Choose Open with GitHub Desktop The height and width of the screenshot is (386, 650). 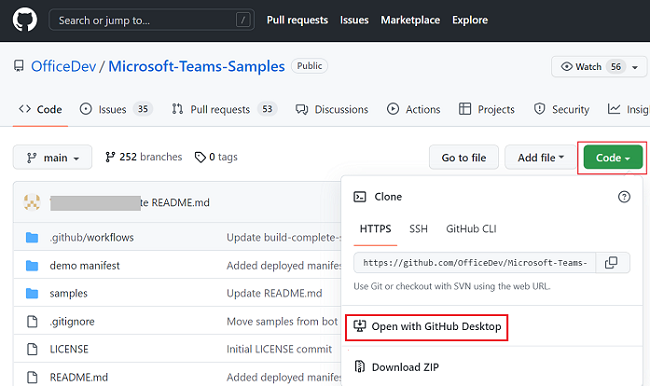coord(427,327)
